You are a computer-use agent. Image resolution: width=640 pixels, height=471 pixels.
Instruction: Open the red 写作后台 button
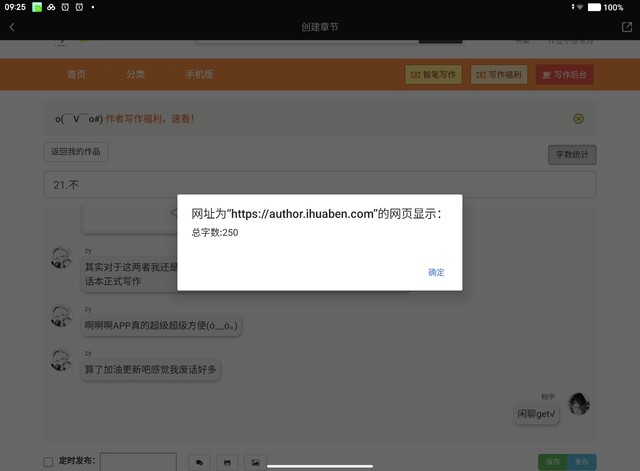click(565, 75)
